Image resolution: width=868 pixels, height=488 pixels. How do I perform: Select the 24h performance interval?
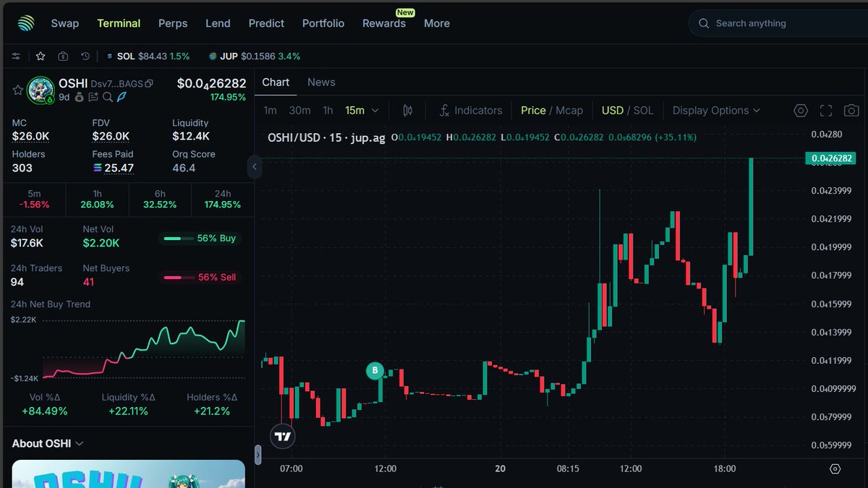[223, 199]
